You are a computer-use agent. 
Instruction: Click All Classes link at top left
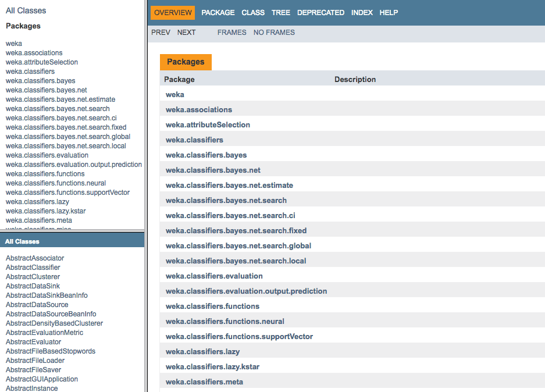click(x=26, y=10)
